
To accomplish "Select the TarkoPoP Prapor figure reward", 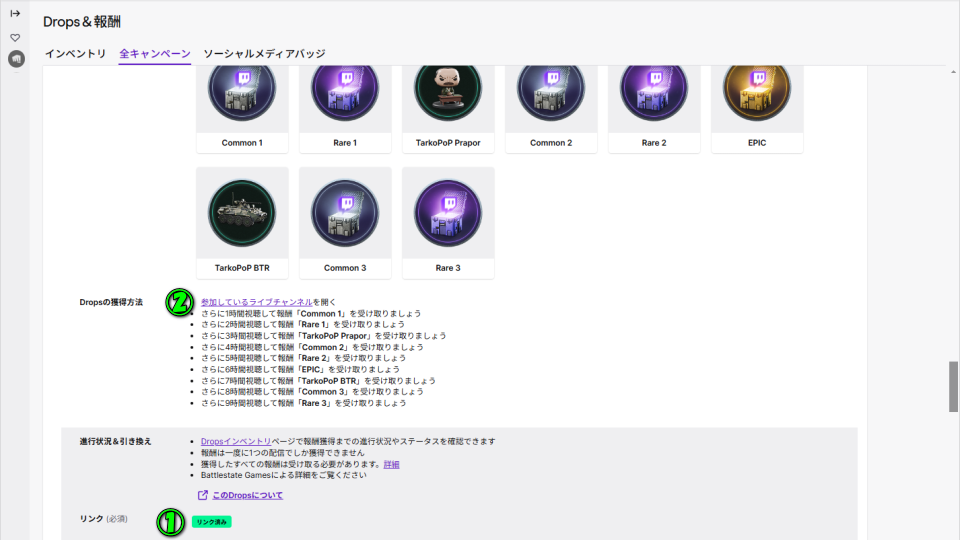I will [448, 90].
